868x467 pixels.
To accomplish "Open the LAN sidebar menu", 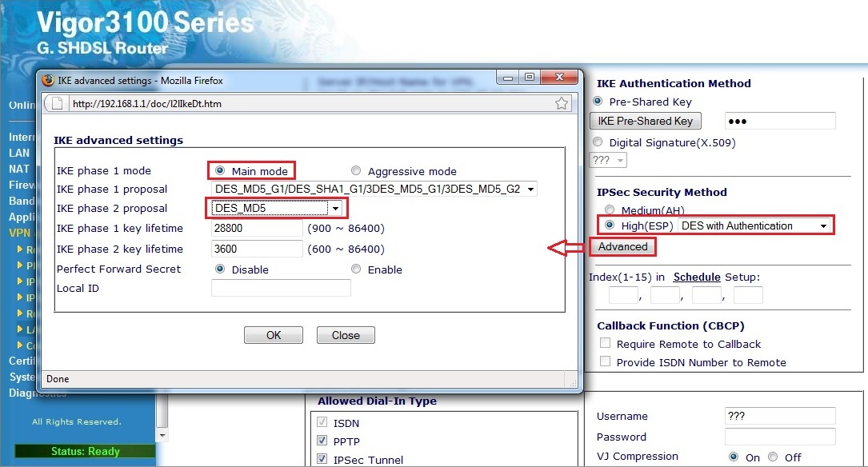I will pyautogui.click(x=19, y=153).
